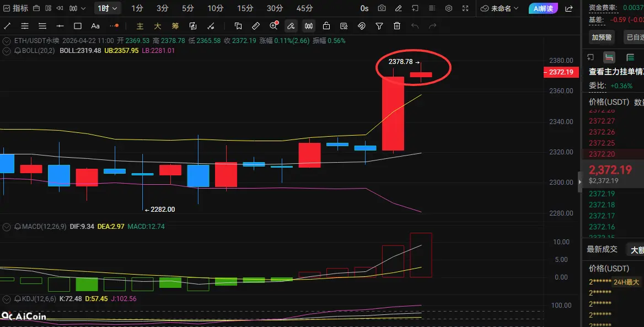644x327 pixels.
Task: Toggle the 大 large-order indicator
Action: [158, 26]
